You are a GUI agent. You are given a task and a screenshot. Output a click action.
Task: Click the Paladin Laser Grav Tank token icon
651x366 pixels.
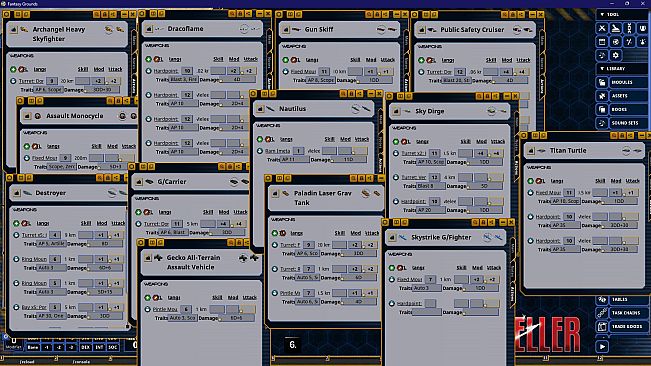286,193
